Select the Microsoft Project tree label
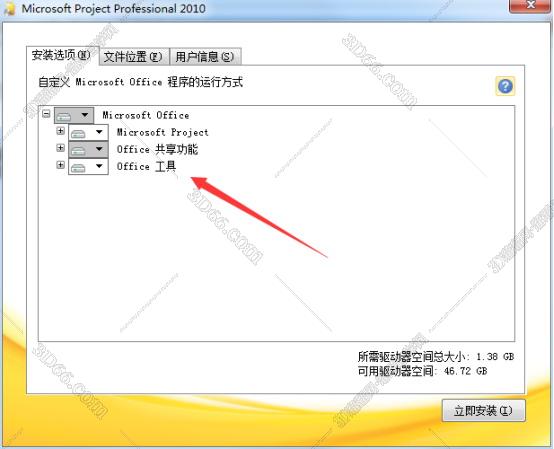Image resolution: width=554 pixels, height=449 pixels. [x=163, y=132]
